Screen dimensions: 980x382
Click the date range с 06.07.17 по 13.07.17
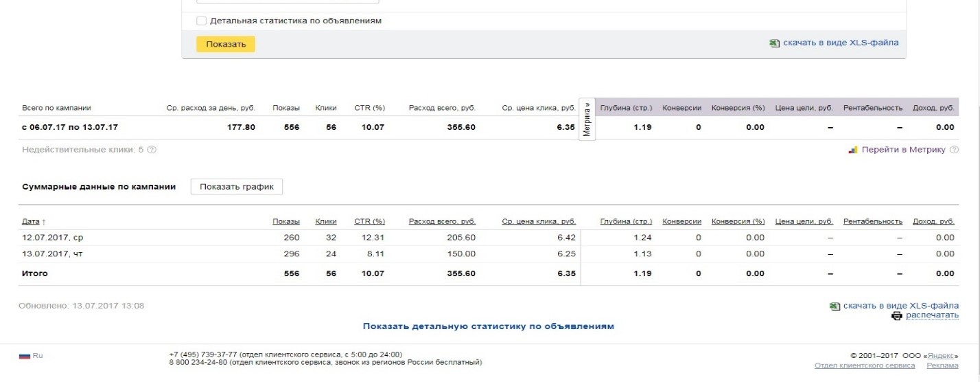tap(70, 127)
